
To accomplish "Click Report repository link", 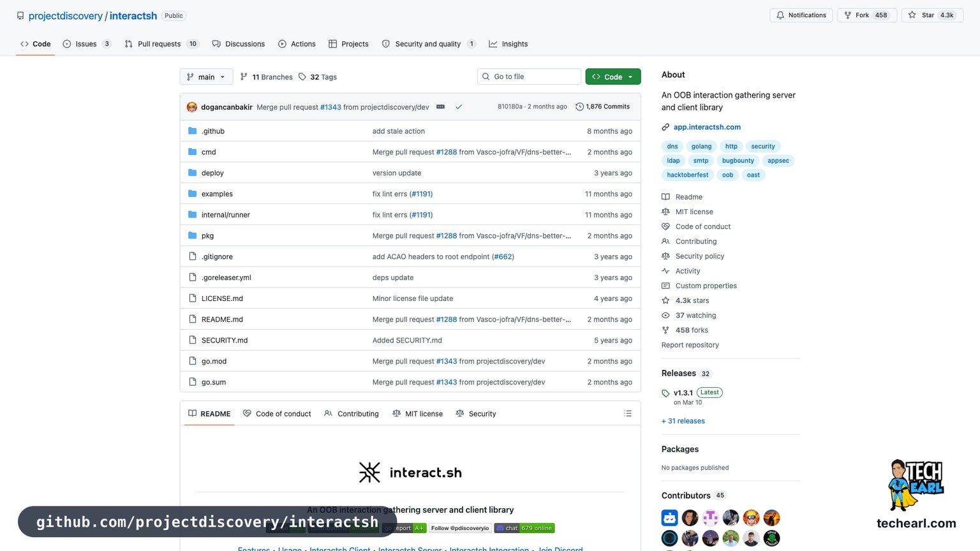I will tap(690, 345).
